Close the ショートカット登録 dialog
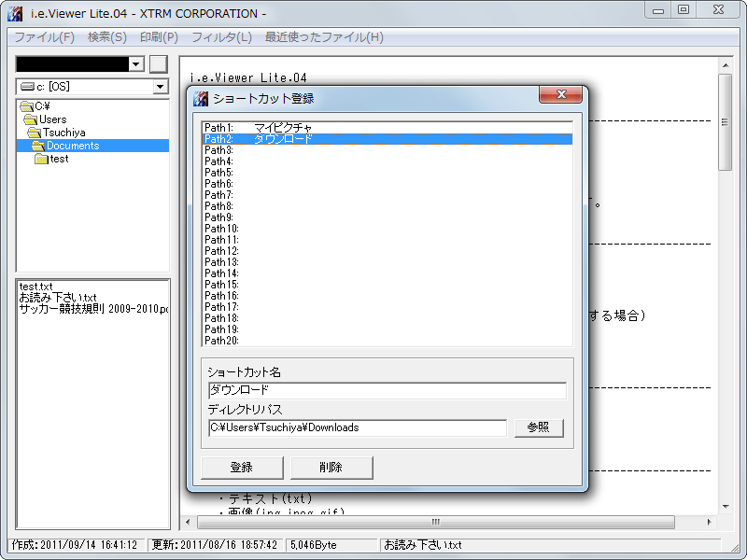The height and width of the screenshot is (560, 747). point(561,94)
